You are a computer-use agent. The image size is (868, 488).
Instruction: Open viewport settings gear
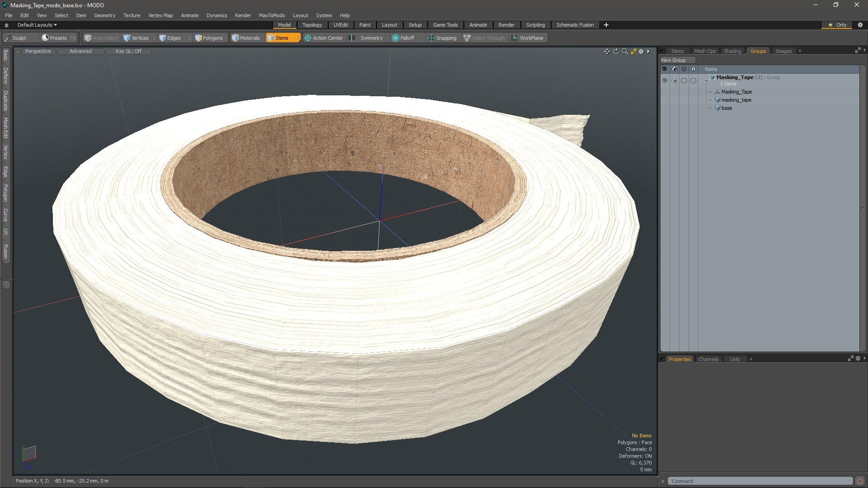pos(641,52)
